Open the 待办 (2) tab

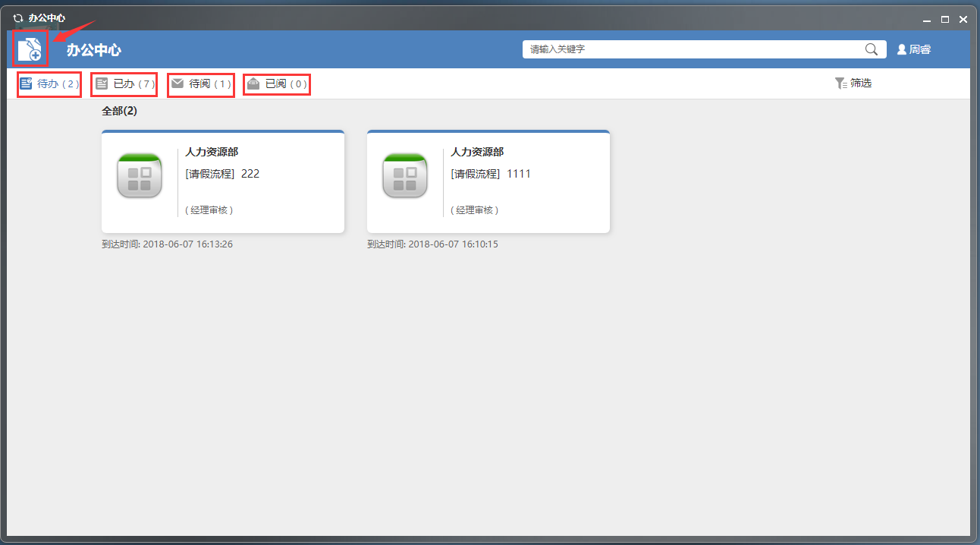[x=49, y=83]
